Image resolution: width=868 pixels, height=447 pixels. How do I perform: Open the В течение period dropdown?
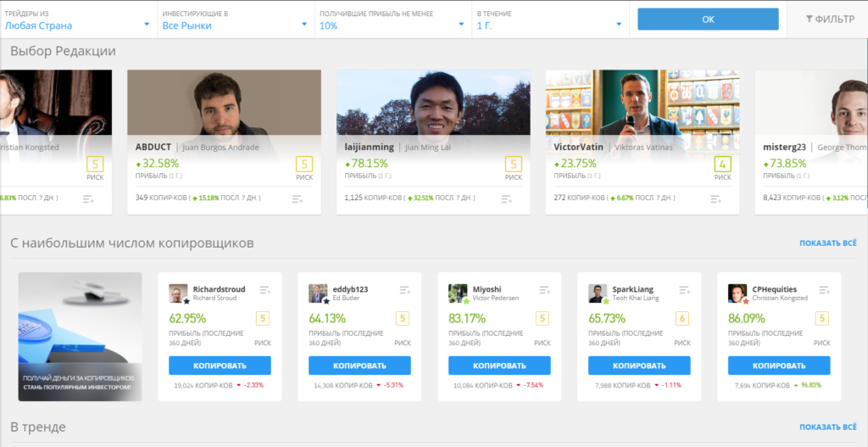[x=550, y=20]
